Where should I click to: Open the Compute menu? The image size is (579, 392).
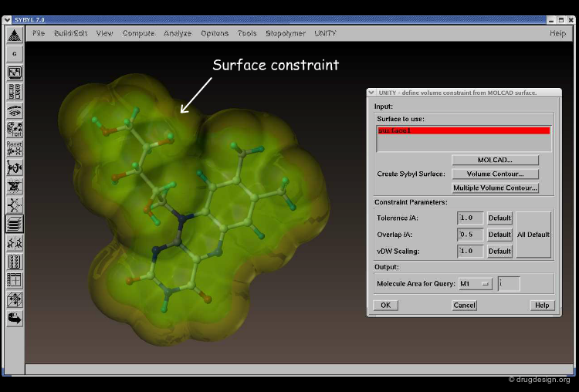[x=138, y=33]
